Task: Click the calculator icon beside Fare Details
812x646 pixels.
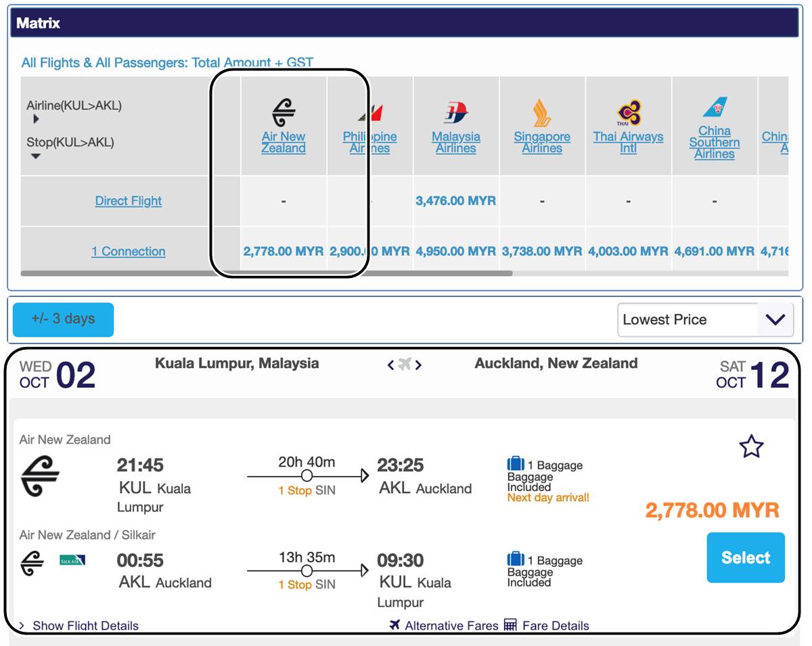Action: (510, 625)
